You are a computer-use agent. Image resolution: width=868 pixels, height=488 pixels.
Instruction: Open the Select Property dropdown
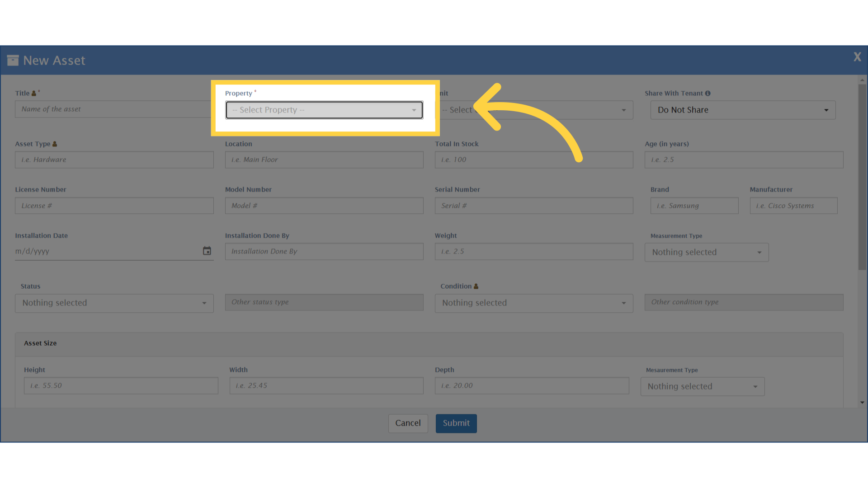(324, 110)
